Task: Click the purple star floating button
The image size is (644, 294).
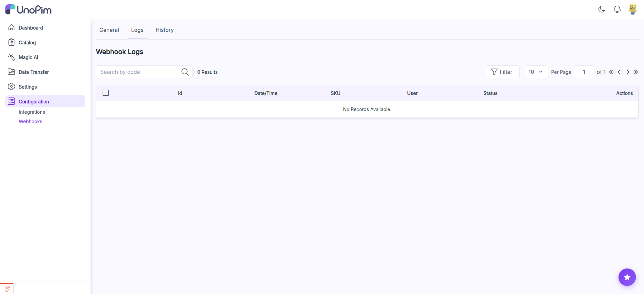Action: point(627,277)
